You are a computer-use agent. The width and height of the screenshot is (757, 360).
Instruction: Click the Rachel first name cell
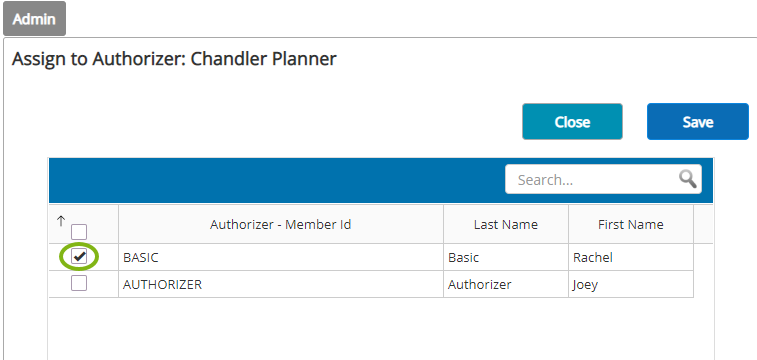(631, 257)
